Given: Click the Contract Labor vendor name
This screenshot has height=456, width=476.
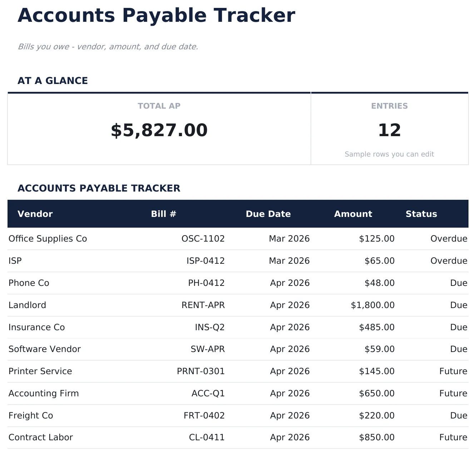Looking at the screenshot, I should coord(40,437).
